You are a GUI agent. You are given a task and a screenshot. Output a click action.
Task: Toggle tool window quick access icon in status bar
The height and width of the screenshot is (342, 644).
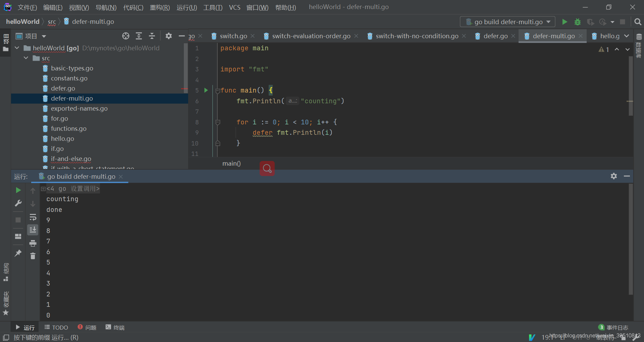[6, 337]
